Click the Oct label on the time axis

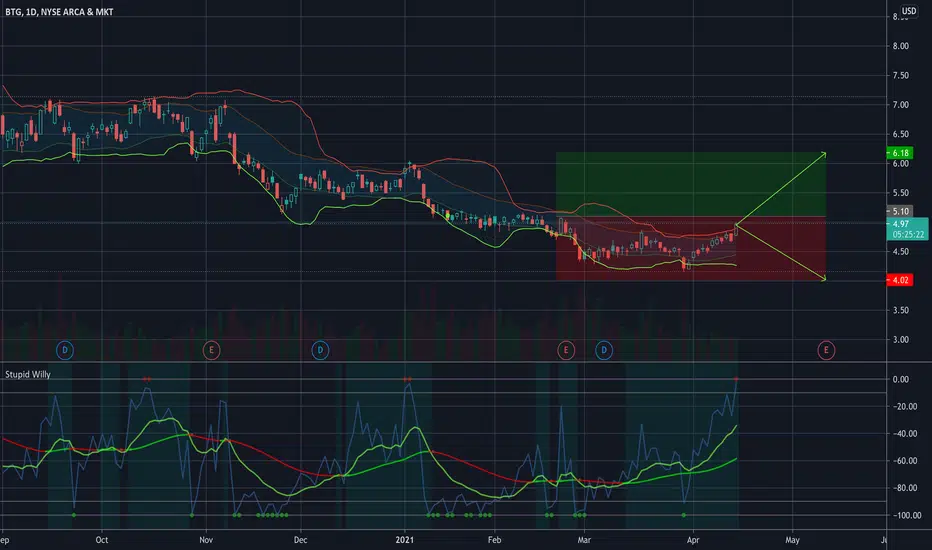(102, 540)
